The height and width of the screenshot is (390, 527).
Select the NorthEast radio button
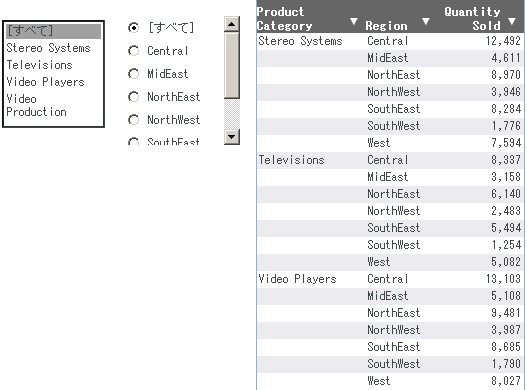click(133, 97)
